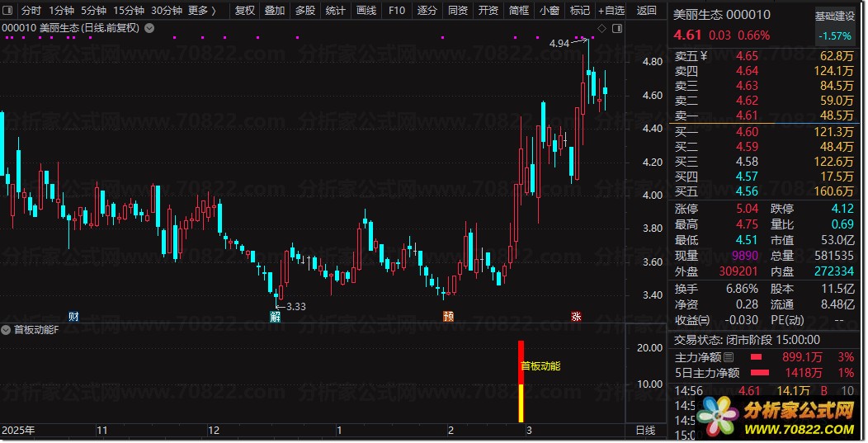Click the 财 financial event marker

pyautogui.click(x=73, y=317)
